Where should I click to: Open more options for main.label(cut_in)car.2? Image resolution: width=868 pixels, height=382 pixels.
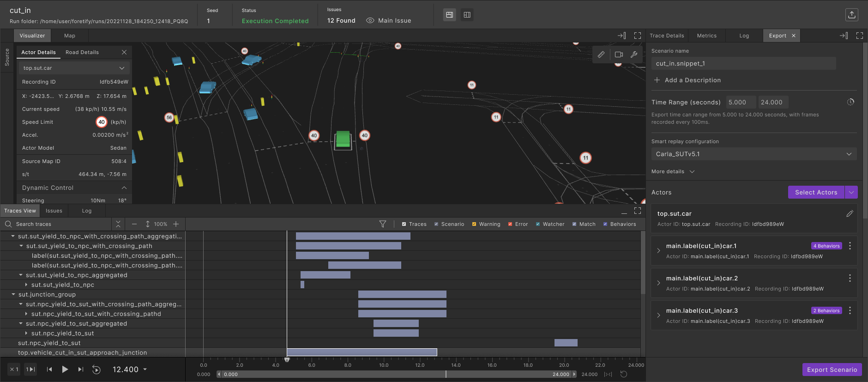pyautogui.click(x=850, y=278)
